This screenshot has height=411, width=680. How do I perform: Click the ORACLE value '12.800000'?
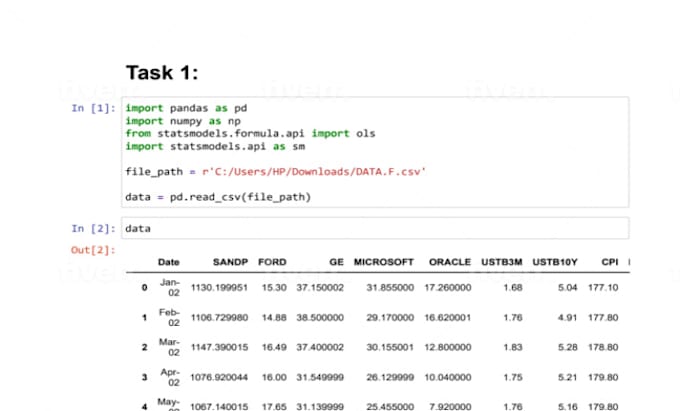tap(448, 347)
